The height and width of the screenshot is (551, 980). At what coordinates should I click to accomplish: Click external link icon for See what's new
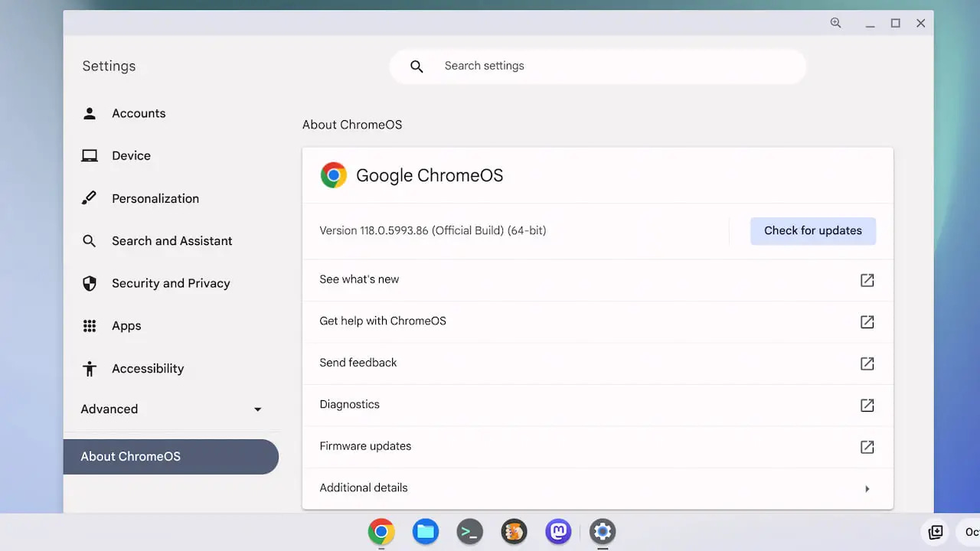point(867,280)
